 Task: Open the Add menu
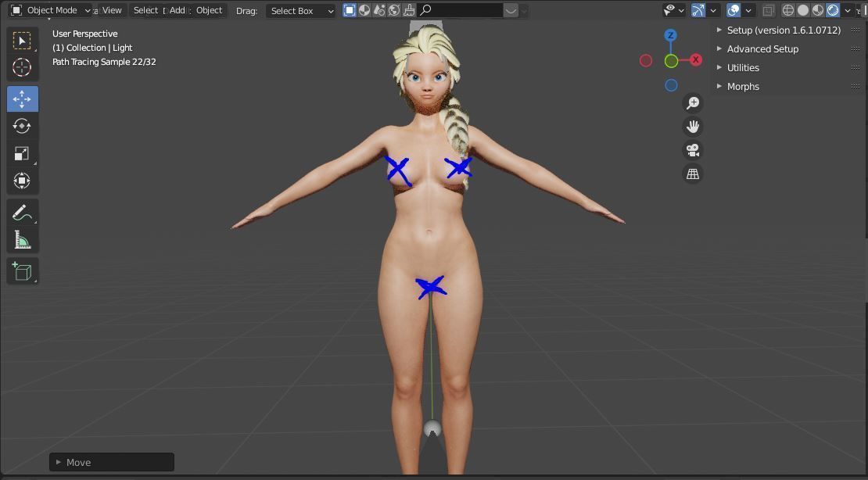[x=178, y=10]
